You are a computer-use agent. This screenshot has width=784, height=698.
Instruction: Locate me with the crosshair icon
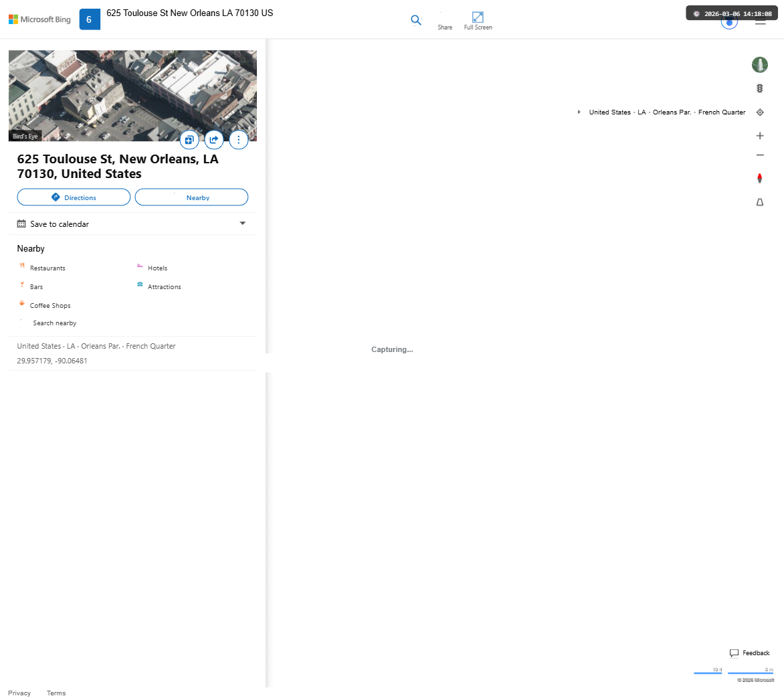[759, 112]
